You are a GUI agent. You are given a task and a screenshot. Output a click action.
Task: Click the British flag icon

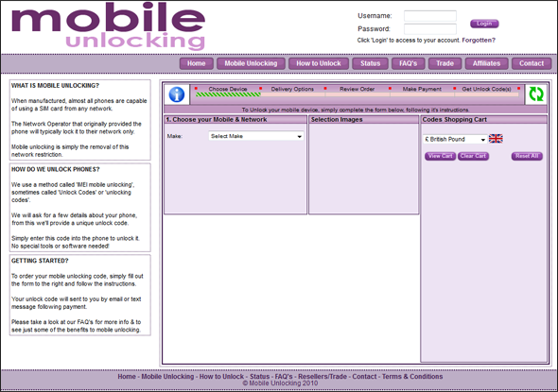(496, 139)
